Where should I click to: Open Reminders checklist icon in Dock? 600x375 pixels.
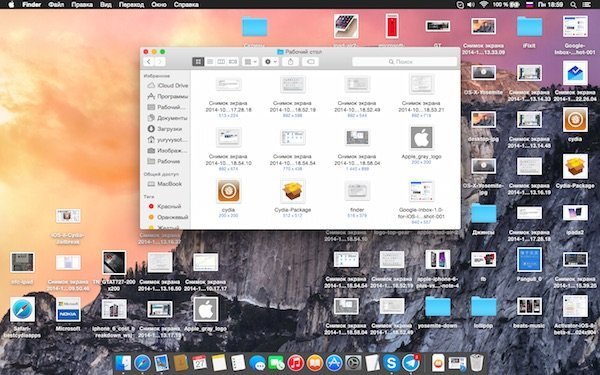click(x=238, y=363)
